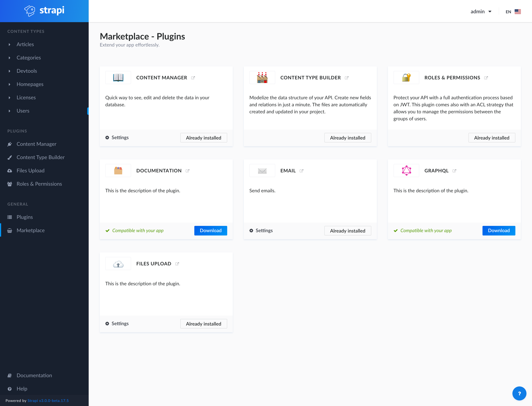Click the Roles & Permissions padlock icon
This screenshot has width=532, height=406.
[406, 78]
